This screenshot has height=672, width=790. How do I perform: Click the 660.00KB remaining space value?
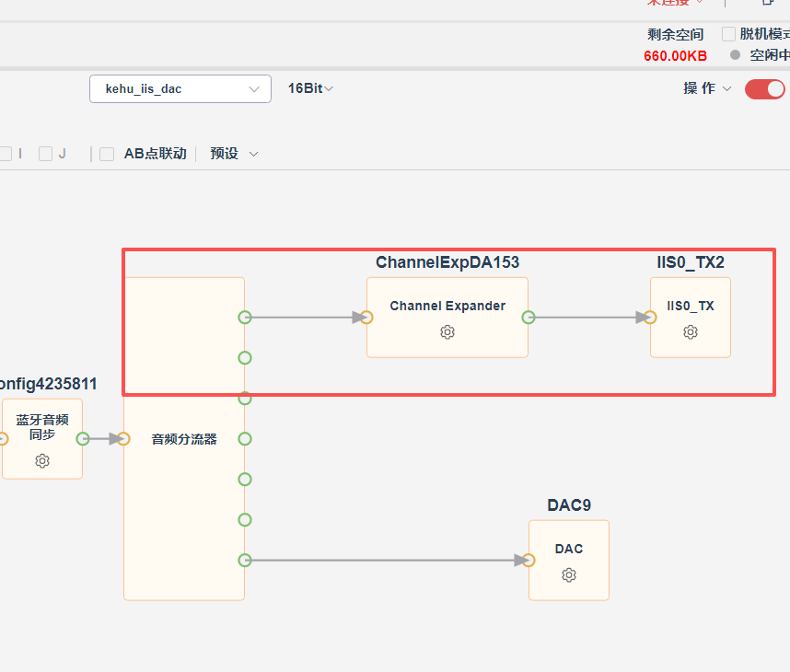[675, 56]
